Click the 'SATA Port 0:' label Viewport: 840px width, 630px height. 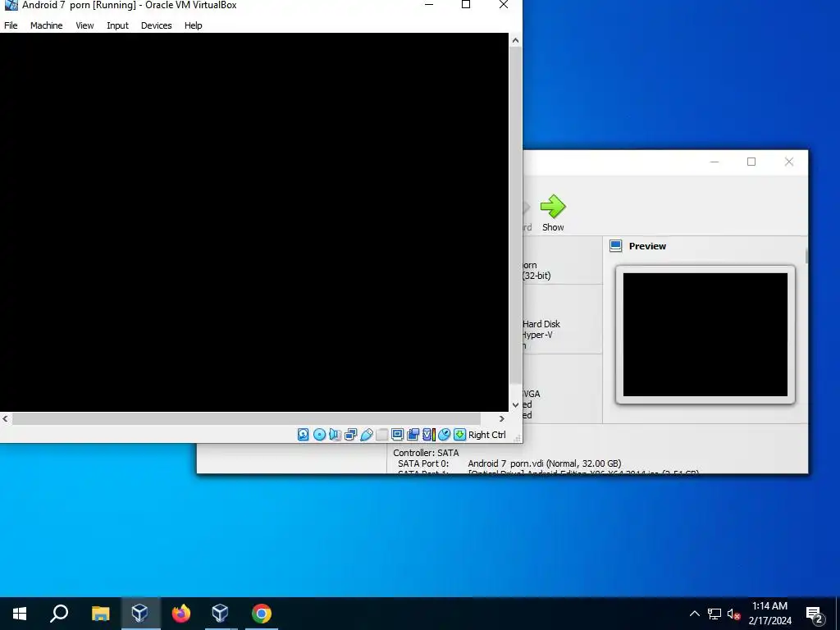(x=423, y=463)
